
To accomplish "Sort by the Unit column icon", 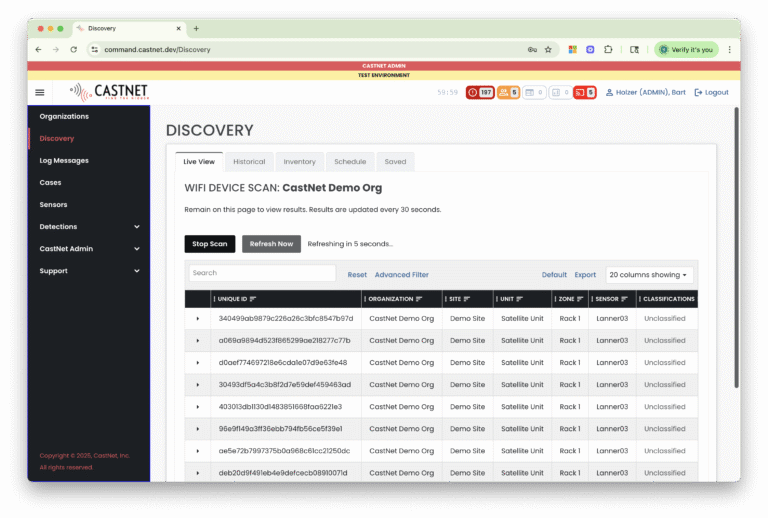I will coord(519,299).
